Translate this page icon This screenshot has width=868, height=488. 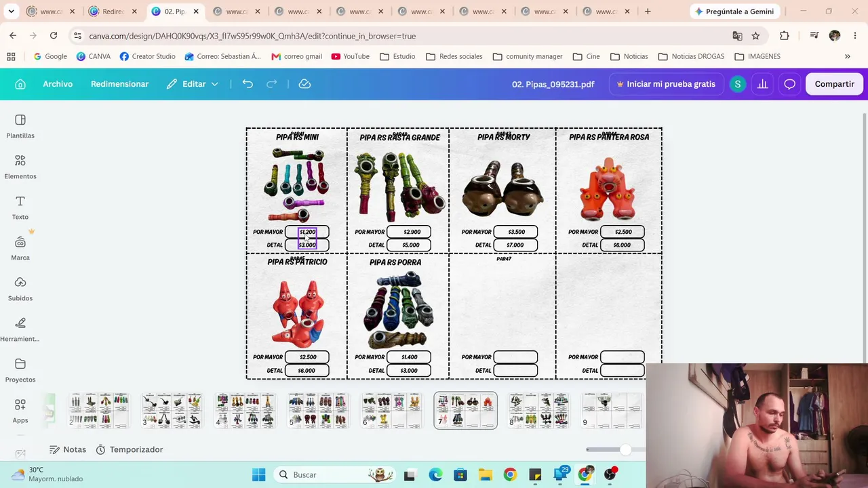737,36
